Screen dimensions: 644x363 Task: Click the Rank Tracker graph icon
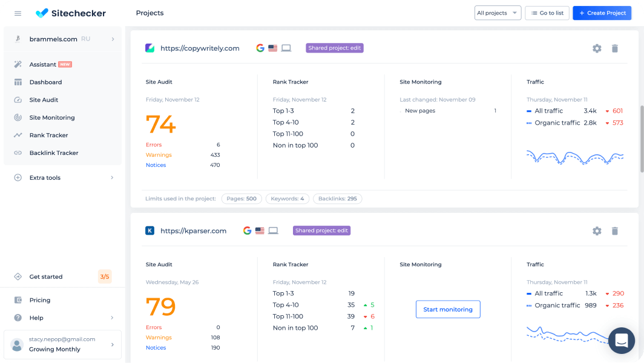tap(18, 135)
